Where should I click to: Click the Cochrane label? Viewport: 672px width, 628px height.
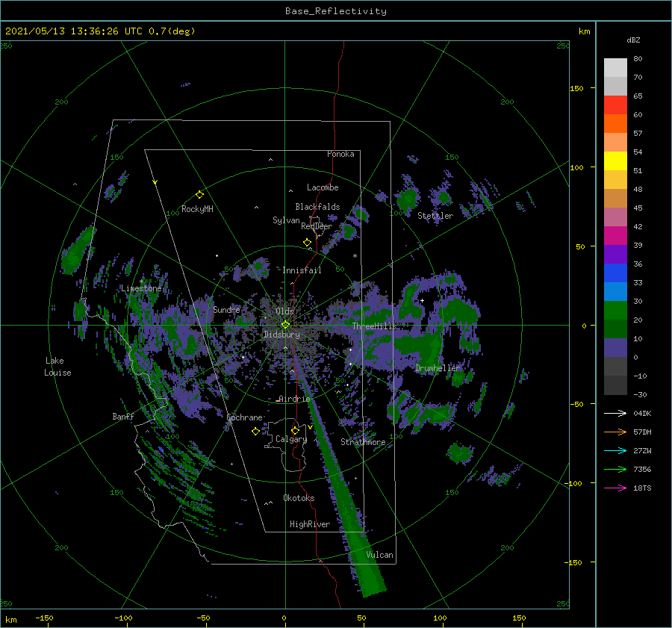(x=244, y=417)
